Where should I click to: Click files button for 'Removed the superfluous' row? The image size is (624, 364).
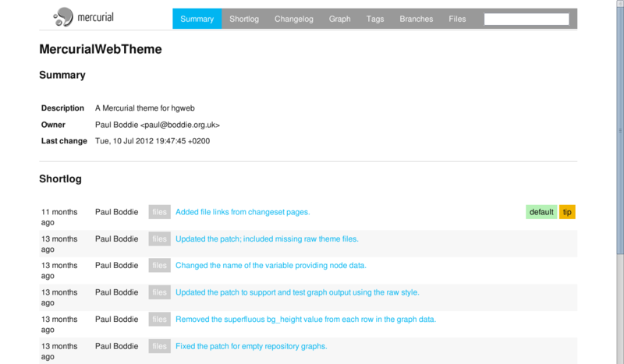160,319
